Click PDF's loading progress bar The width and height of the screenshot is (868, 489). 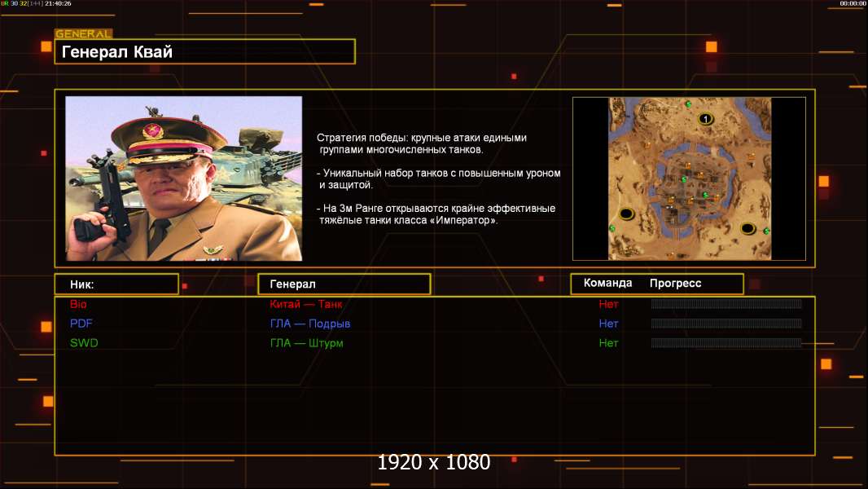pos(726,324)
